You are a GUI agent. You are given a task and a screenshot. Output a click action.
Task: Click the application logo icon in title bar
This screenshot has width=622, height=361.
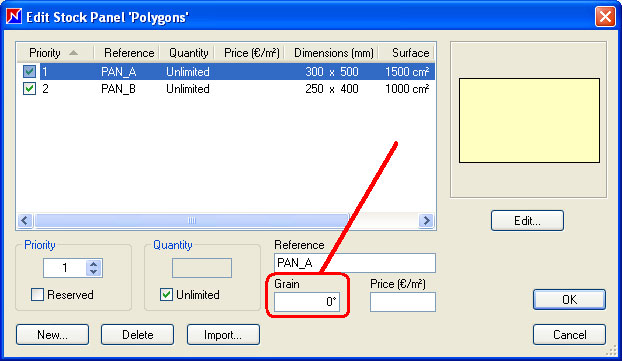[14, 17]
